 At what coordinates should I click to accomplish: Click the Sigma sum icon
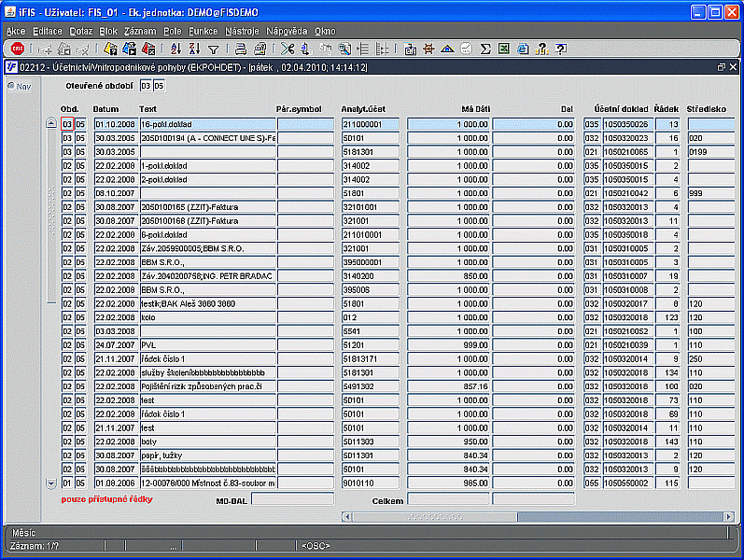[485, 49]
